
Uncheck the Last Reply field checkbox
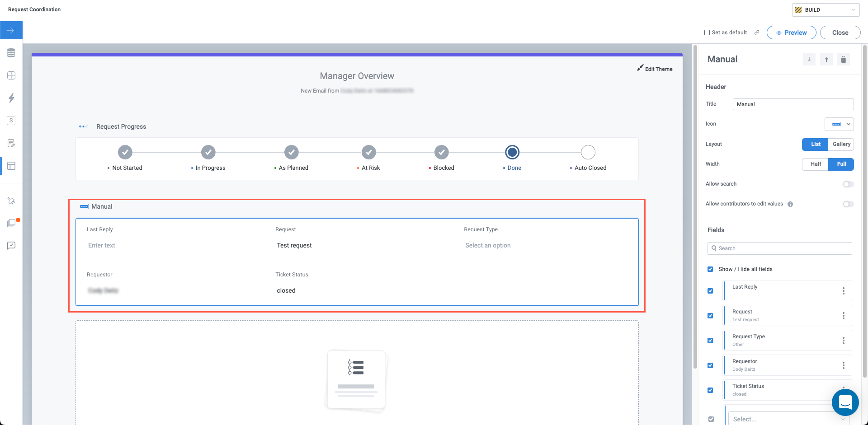(710, 291)
